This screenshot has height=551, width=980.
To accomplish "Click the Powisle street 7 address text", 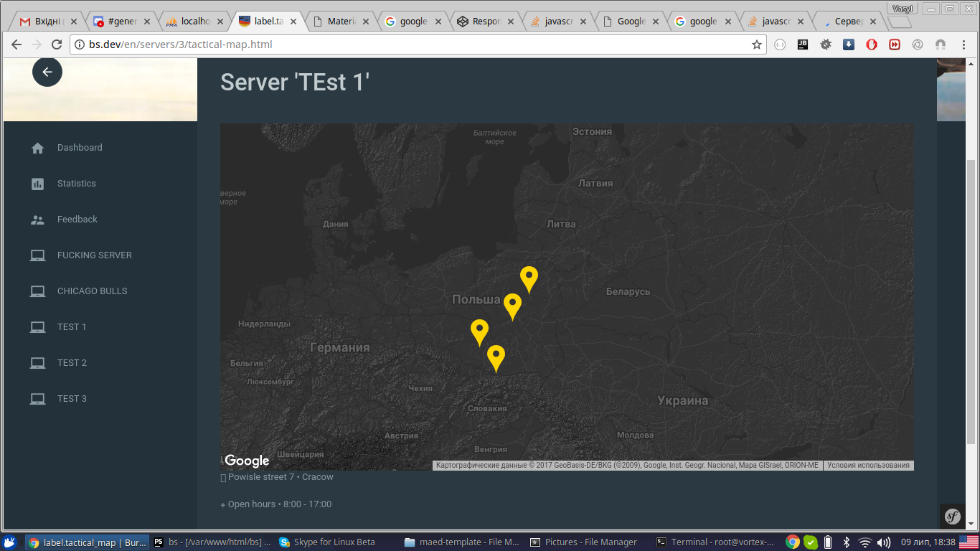I will coord(281,477).
